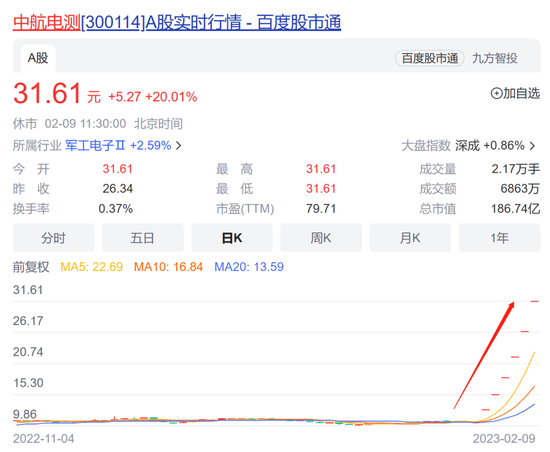Image resolution: width=550 pixels, height=452 pixels.
Task: Switch to 百度股市通 data source
Action: point(430,58)
